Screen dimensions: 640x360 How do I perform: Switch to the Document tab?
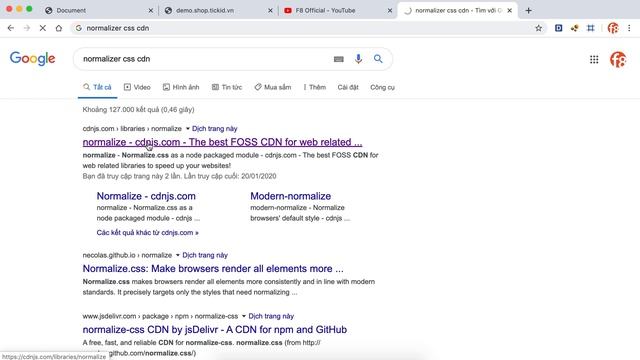[98, 11]
